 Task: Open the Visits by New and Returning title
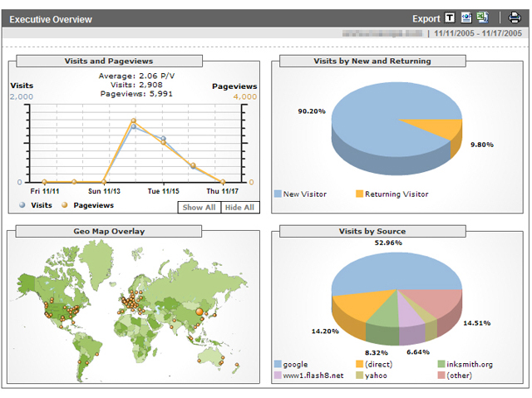pyautogui.click(x=372, y=61)
